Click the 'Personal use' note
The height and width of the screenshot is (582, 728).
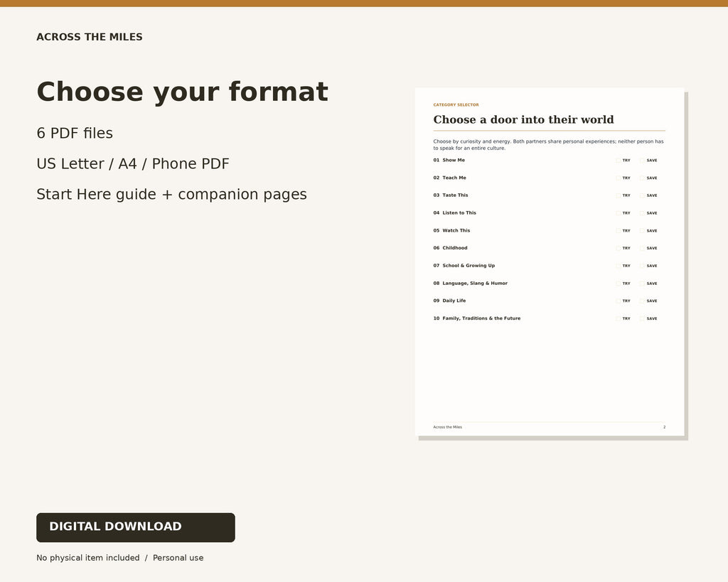point(178,558)
